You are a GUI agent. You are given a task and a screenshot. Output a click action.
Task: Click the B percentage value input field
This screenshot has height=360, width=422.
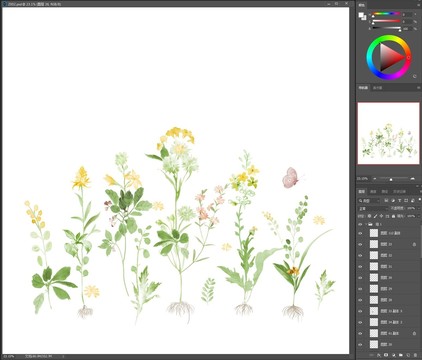coord(407,29)
